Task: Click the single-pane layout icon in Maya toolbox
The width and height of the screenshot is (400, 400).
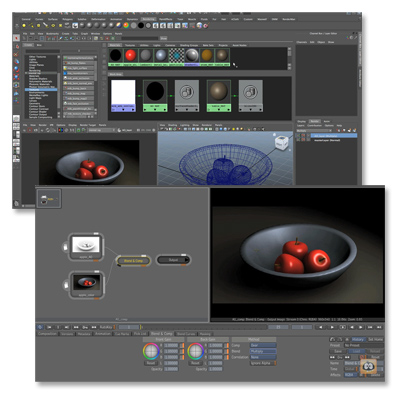Action: [16, 118]
